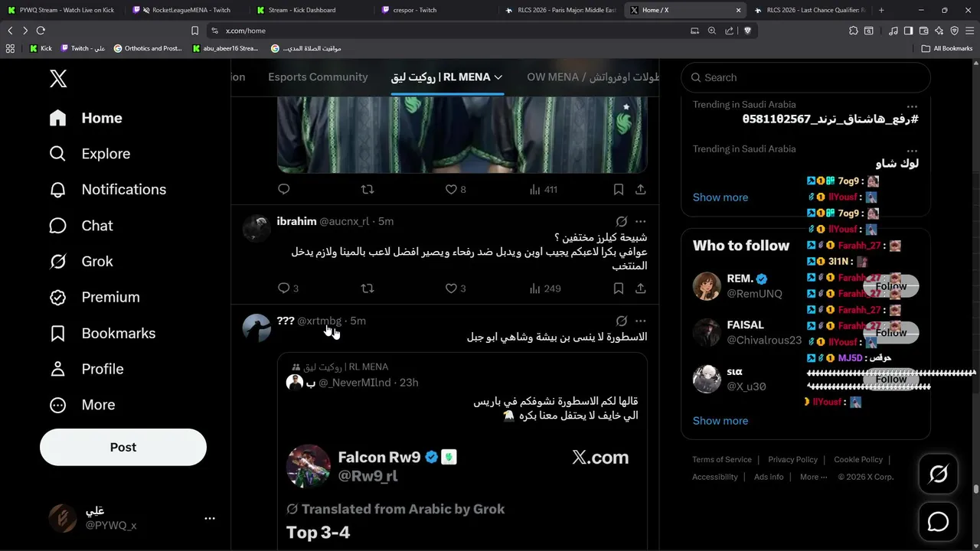Open ibrahim's profile name link
Screen dimensions: 980x551
pos(296,221)
